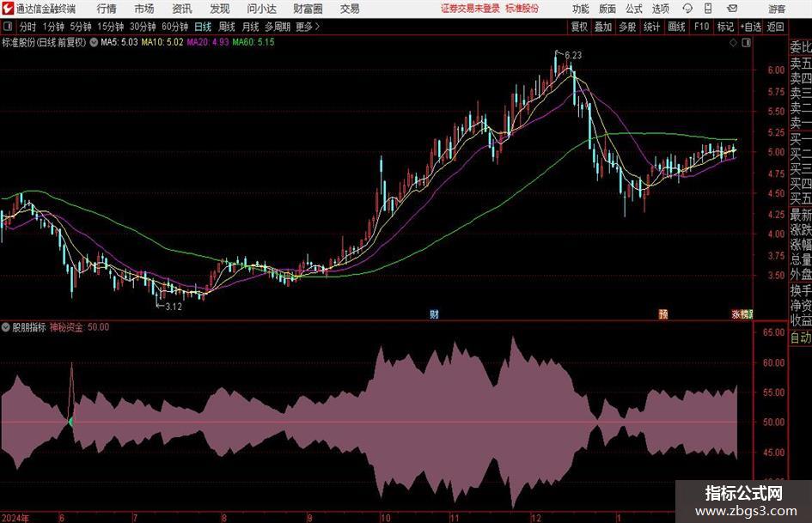The width and height of the screenshot is (812, 523).
Task: Click the TDX red lightning logo icon
Action: [8, 9]
